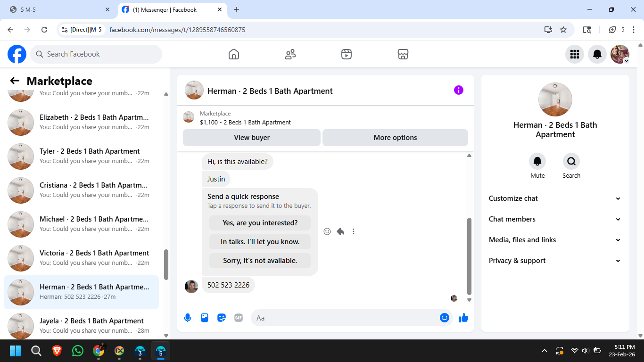Click Herman's avatar beside the phone number
The height and width of the screenshot is (362, 644).
[191, 286]
